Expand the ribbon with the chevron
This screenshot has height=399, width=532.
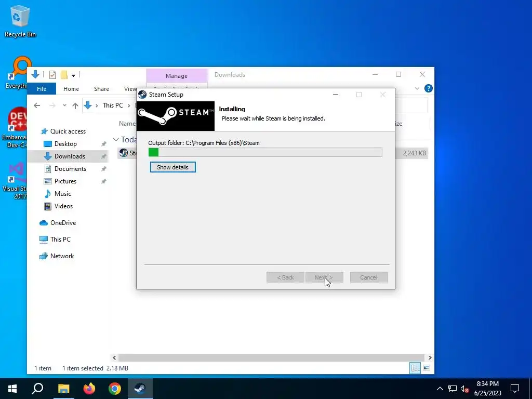point(417,88)
